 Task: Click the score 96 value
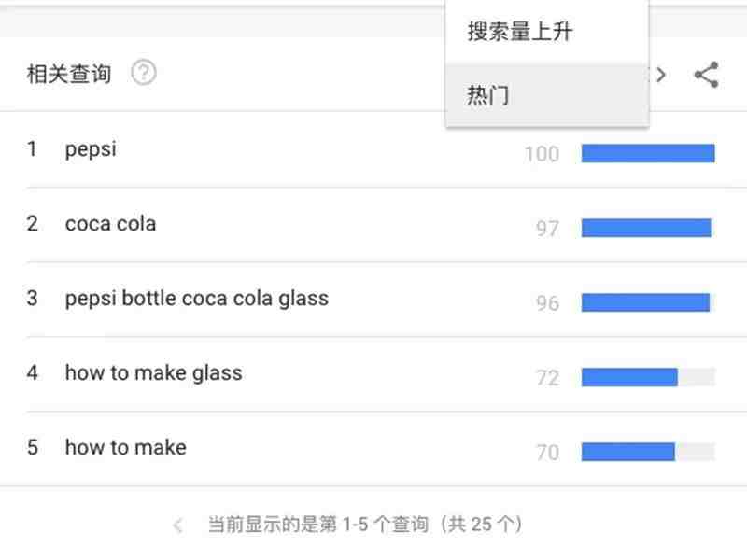tap(547, 302)
